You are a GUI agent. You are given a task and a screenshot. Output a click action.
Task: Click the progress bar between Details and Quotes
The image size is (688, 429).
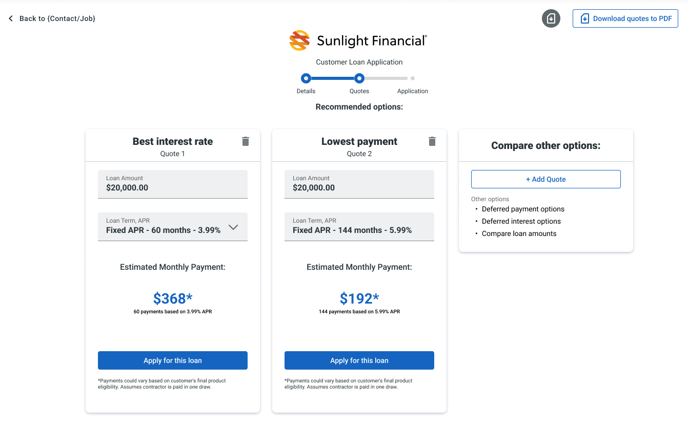click(x=333, y=79)
